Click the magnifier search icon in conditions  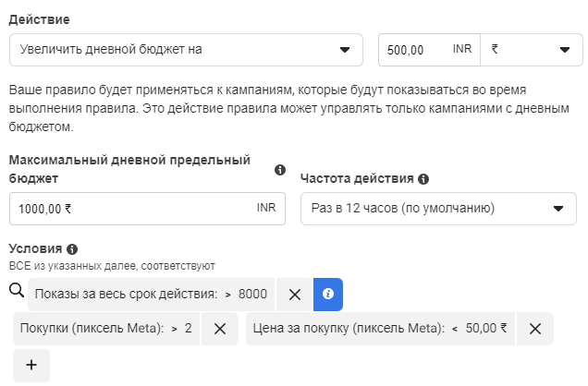click(17, 290)
